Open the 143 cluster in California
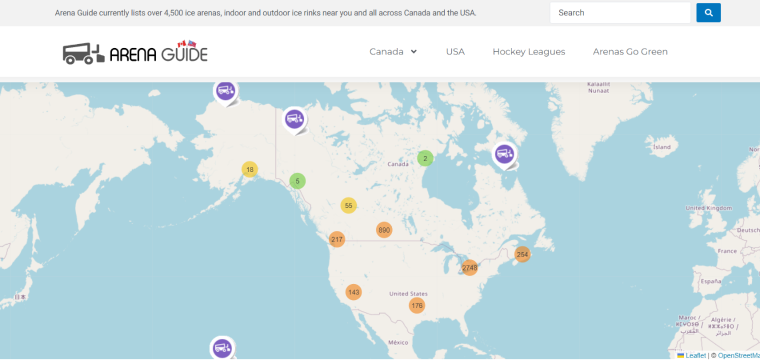 pyautogui.click(x=353, y=292)
